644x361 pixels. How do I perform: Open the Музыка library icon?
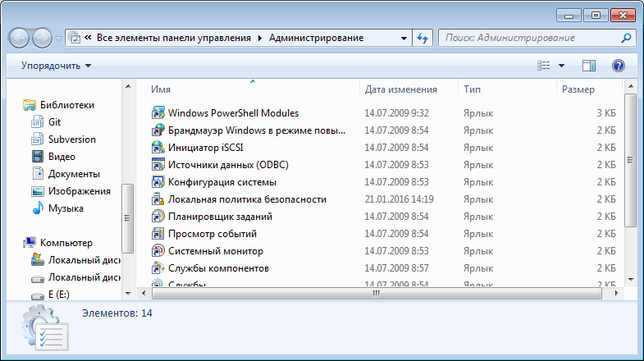[38, 208]
